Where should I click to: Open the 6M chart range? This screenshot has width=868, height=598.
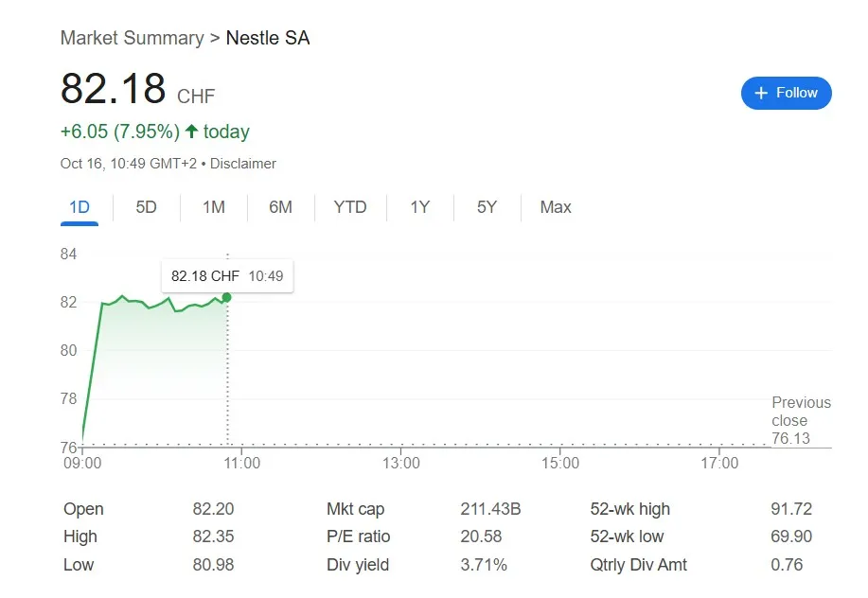pos(280,207)
